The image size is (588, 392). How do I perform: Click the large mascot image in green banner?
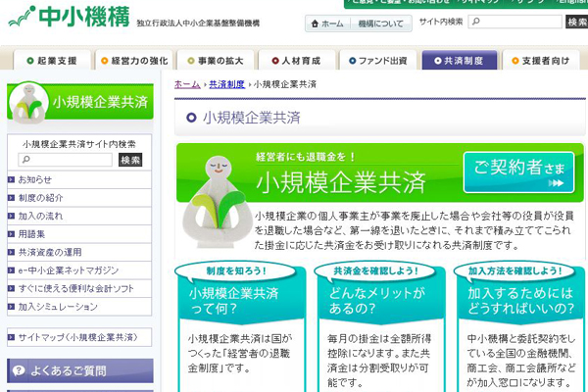coord(217,202)
